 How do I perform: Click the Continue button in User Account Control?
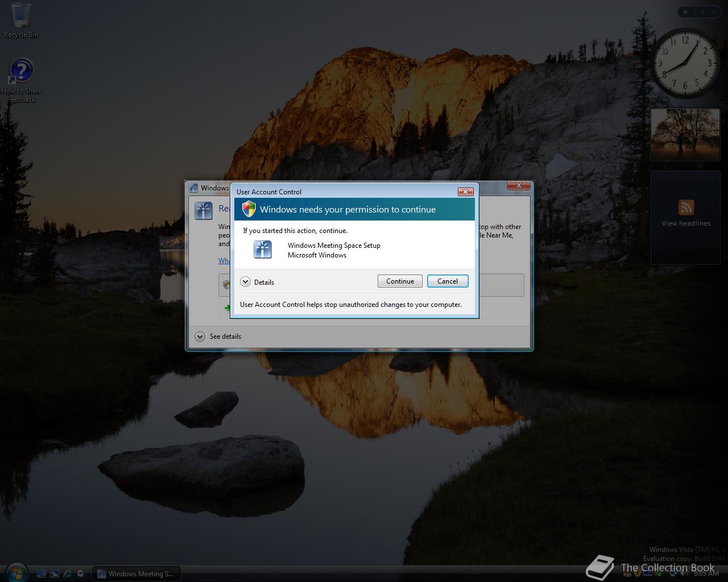(400, 281)
